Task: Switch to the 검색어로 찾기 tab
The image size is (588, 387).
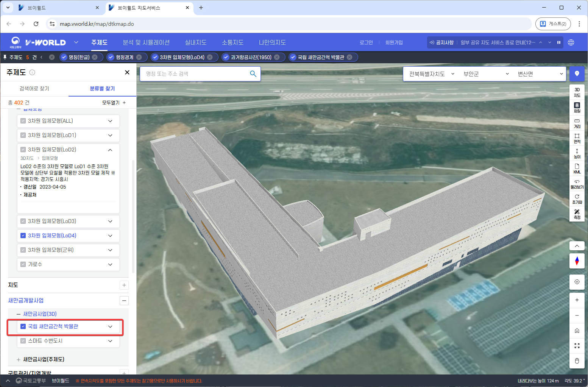Action: coord(34,89)
